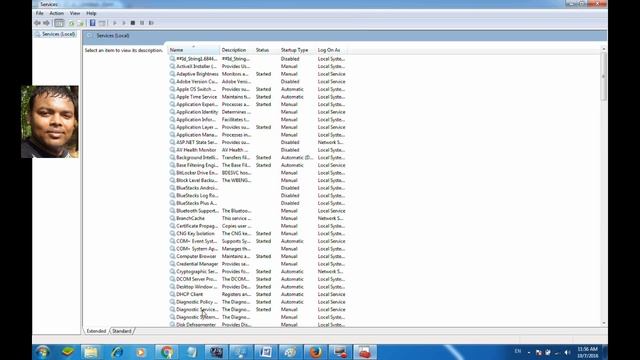The width and height of the screenshot is (640, 360).
Task: Select the BlueStacks Log Rotator service name
Action: tap(197, 196)
